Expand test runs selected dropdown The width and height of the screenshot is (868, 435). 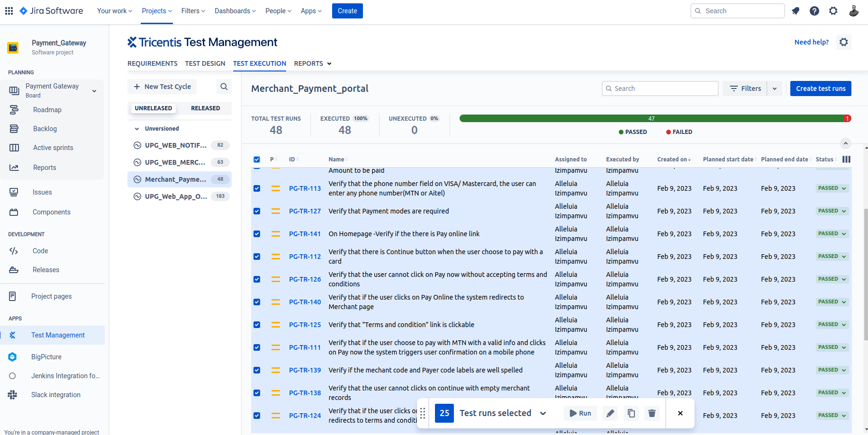(543, 413)
